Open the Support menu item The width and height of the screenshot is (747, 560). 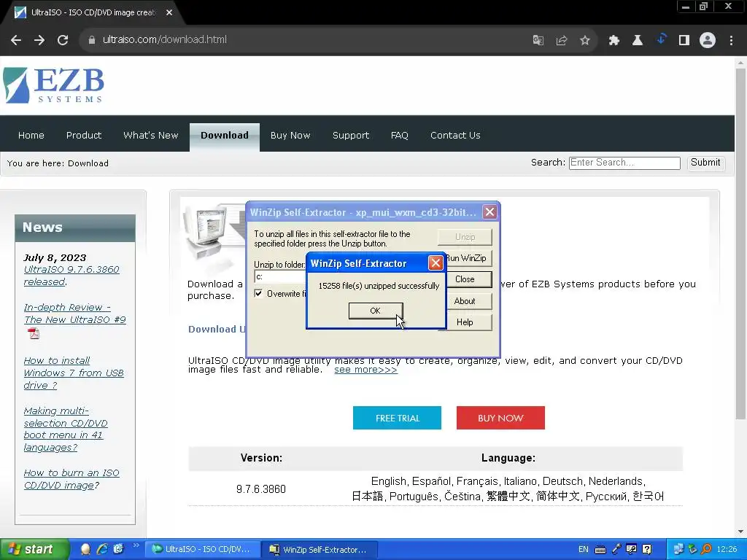pyautogui.click(x=351, y=135)
